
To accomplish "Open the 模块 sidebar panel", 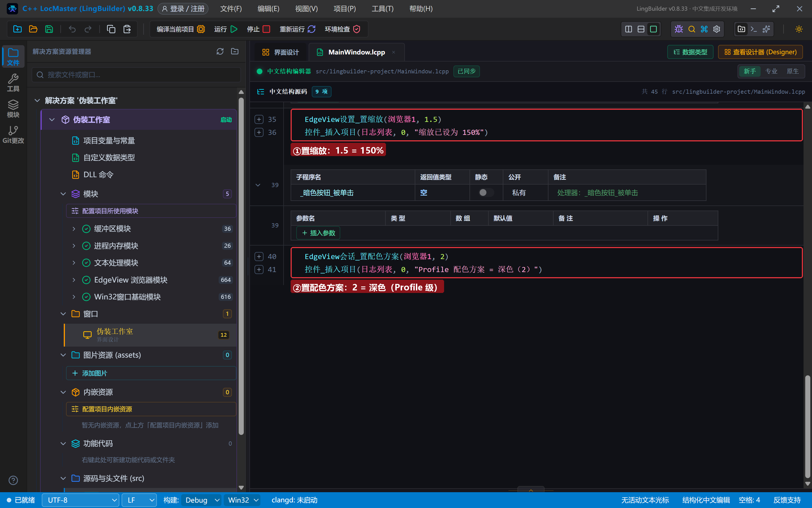I will point(13,109).
